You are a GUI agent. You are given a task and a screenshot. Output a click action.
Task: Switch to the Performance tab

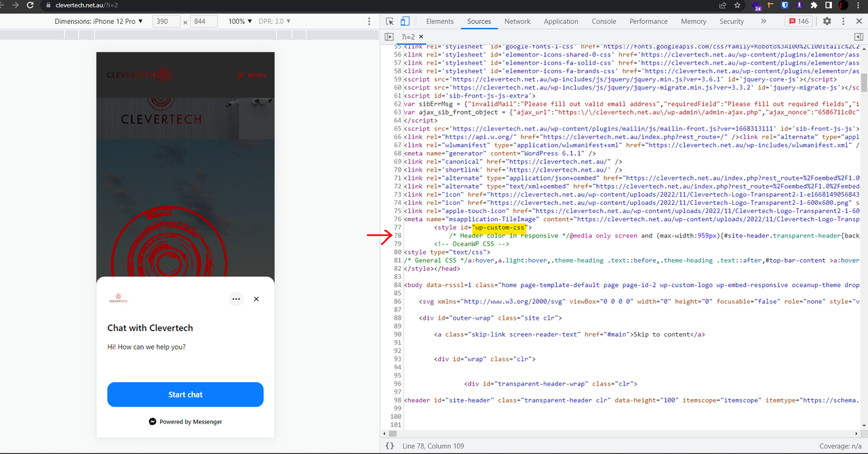pos(648,22)
